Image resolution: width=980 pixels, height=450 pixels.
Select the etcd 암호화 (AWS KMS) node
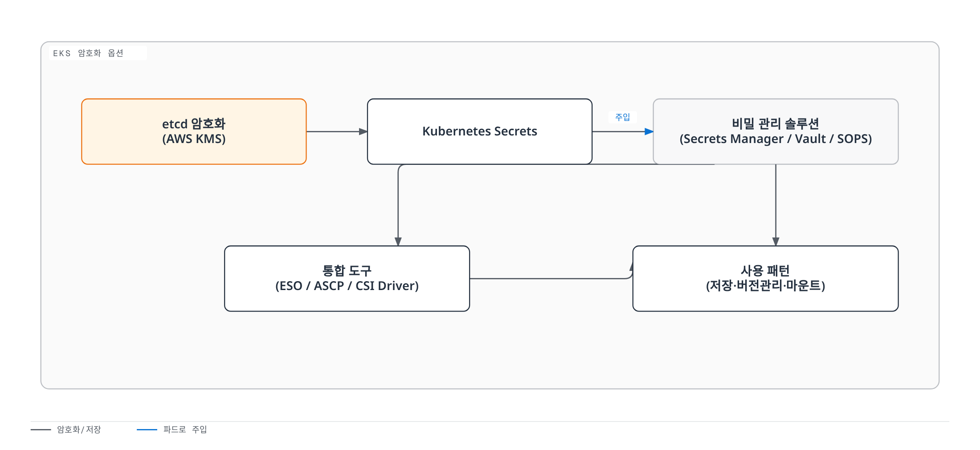pyautogui.click(x=194, y=131)
